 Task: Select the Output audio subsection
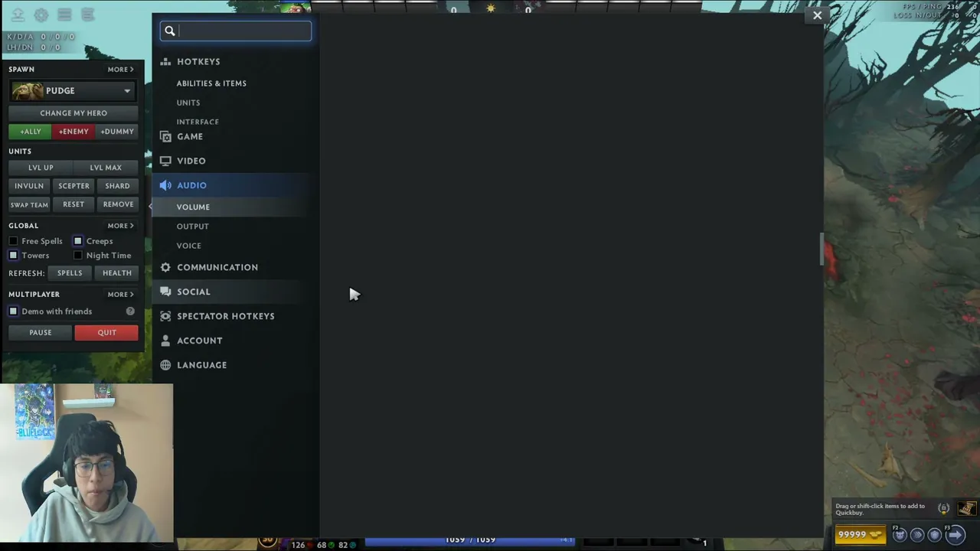pos(192,227)
